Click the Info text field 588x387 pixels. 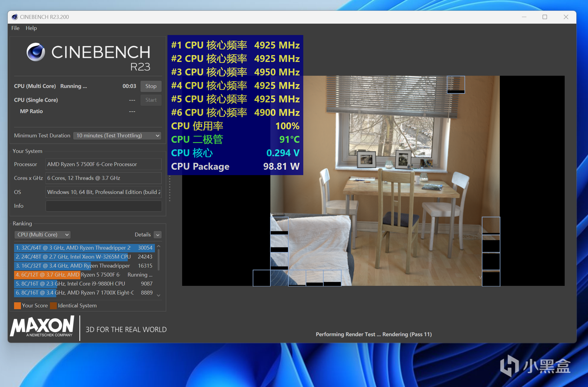[103, 206]
